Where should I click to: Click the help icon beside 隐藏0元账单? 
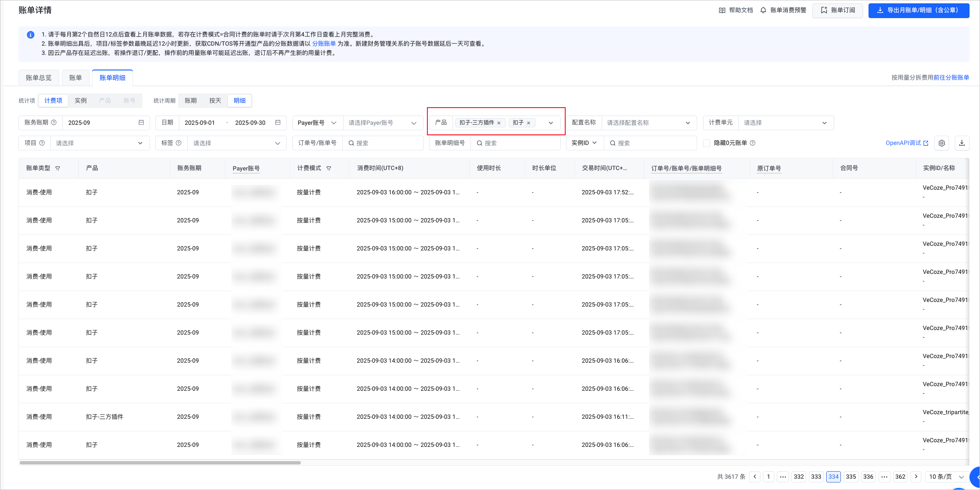(x=752, y=143)
